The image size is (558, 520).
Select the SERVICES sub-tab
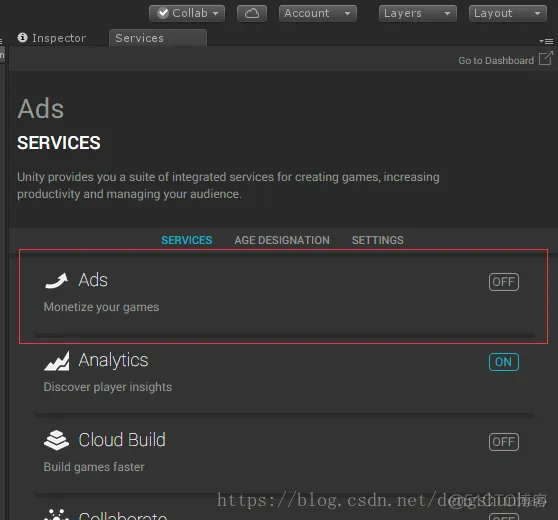point(186,240)
